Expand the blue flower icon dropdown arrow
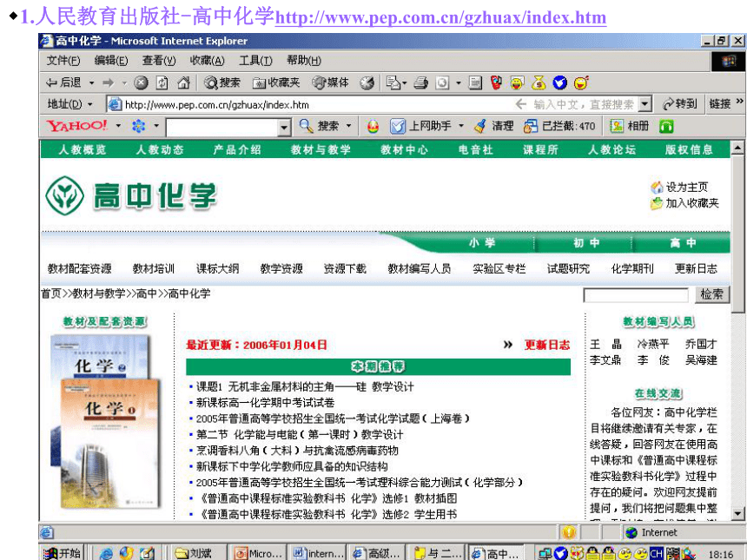 (x=156, y=126)
